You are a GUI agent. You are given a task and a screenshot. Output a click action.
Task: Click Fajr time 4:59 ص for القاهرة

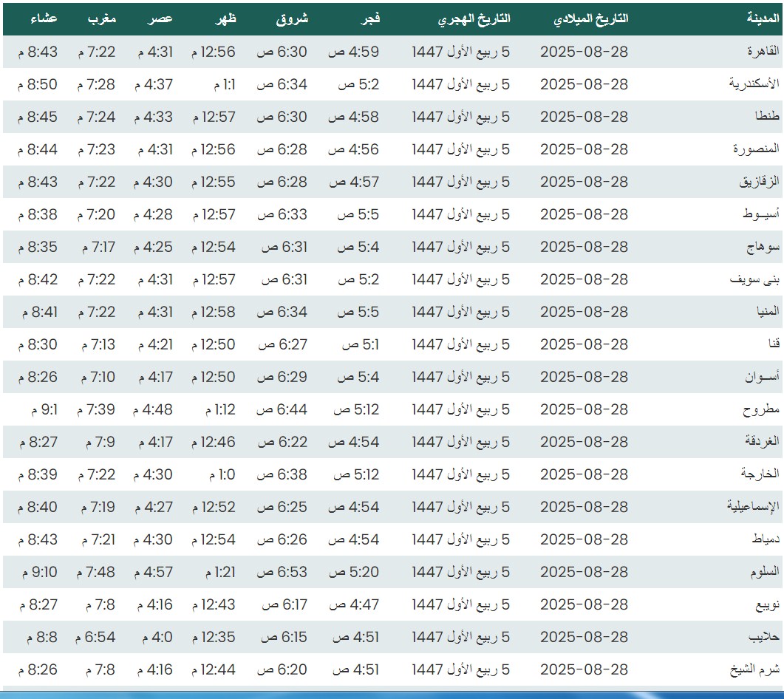click(x=353, y=52)
